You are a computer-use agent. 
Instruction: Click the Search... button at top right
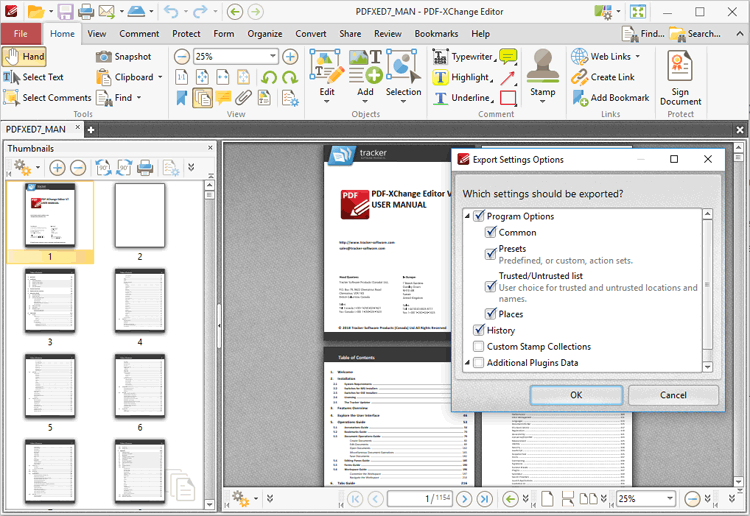click(x=695, y=34)
